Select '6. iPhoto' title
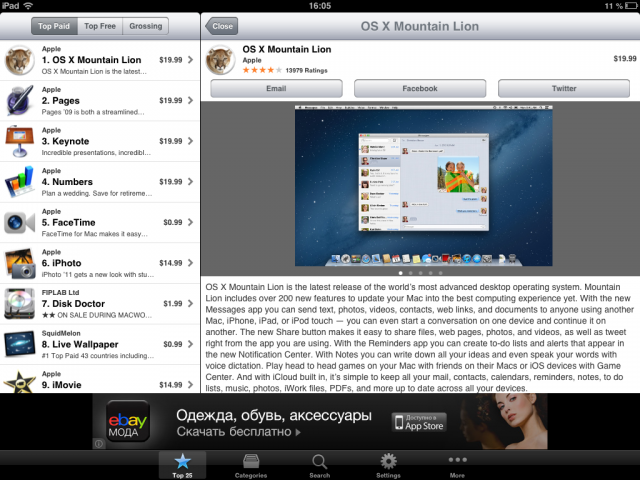The height and width of the screenshot is (480, 640). [x=61, y=263]
